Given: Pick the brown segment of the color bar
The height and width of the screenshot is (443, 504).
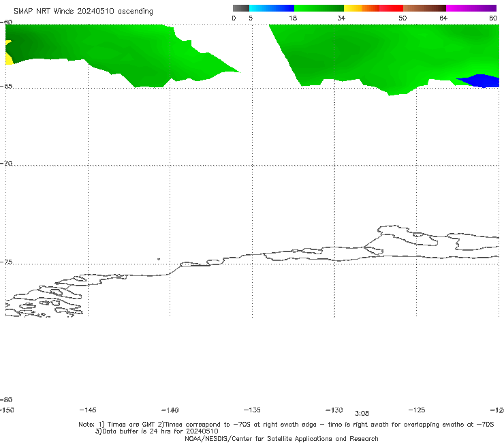Looking at the screenshot, I should [x=424, y=8].
